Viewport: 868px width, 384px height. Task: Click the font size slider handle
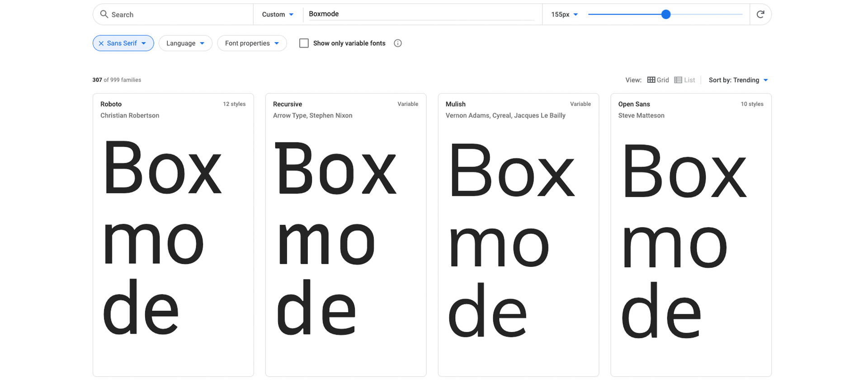[x=665, y=14]
